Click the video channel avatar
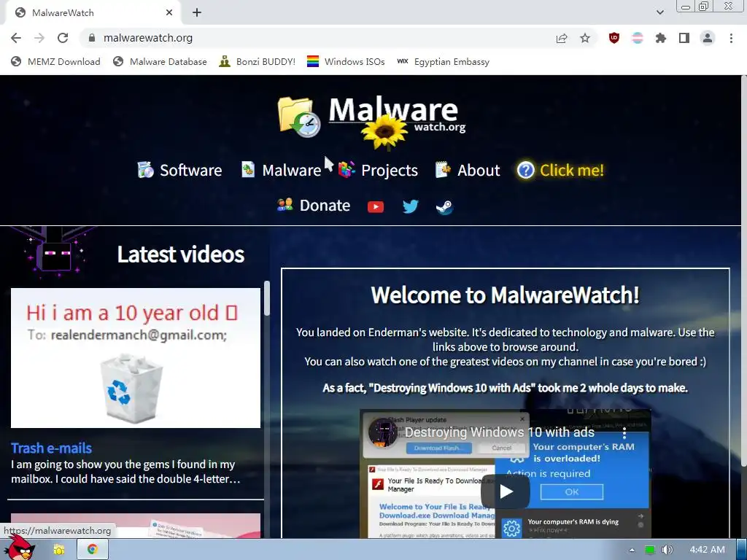The height and width of the screenshot is (560, 747). pyautogui.click(x=382, y=432)
